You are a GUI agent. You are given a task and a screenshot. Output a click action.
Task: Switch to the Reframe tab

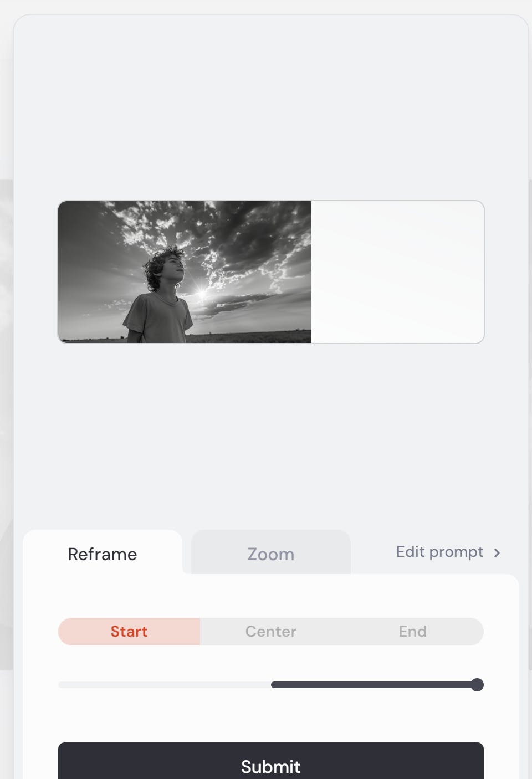click(x=103, y=554)
